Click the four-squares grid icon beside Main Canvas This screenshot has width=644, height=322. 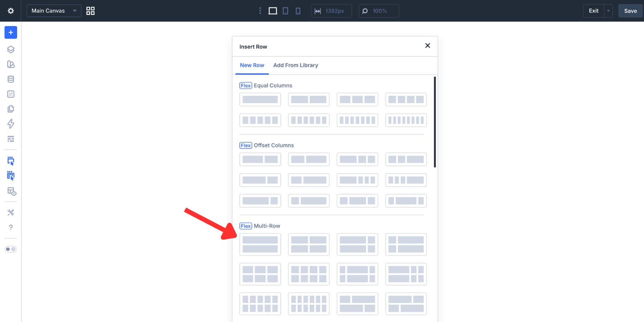[91, 11]
